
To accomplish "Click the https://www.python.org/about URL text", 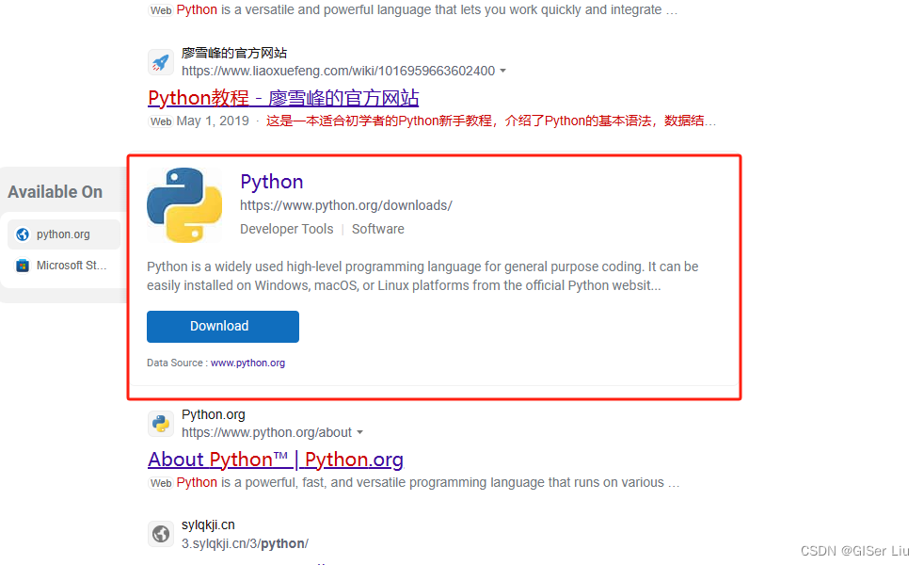I will pyautogui.click(x=266, y=432).
